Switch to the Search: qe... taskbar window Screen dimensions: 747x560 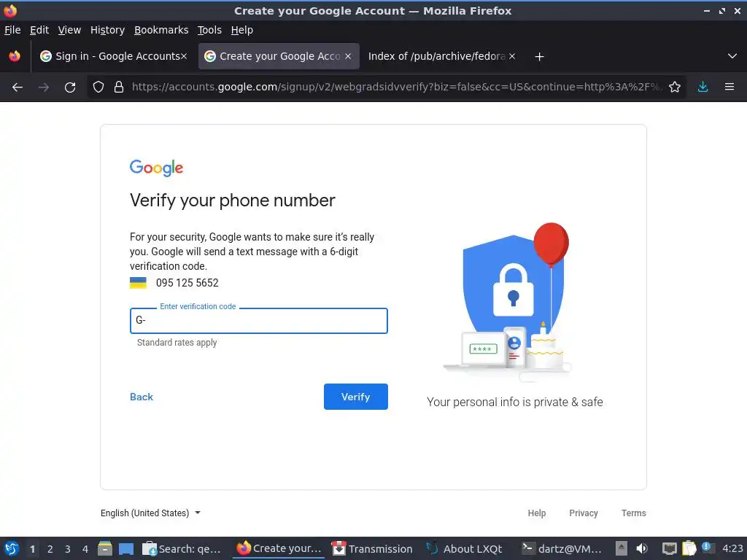182,548
